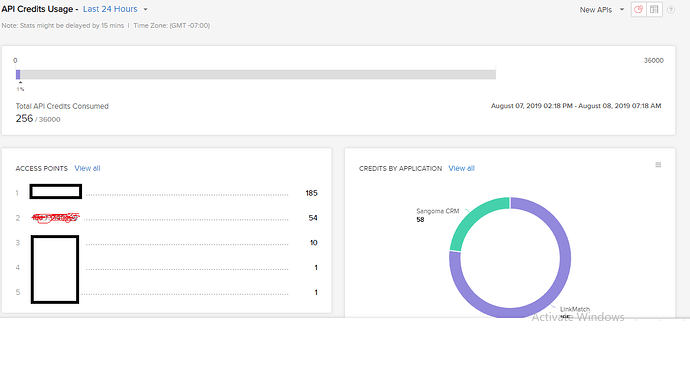Click the purple consumed portion of usage bar
The height and width of the screenshot is (379, 690).
coord(18,74)
